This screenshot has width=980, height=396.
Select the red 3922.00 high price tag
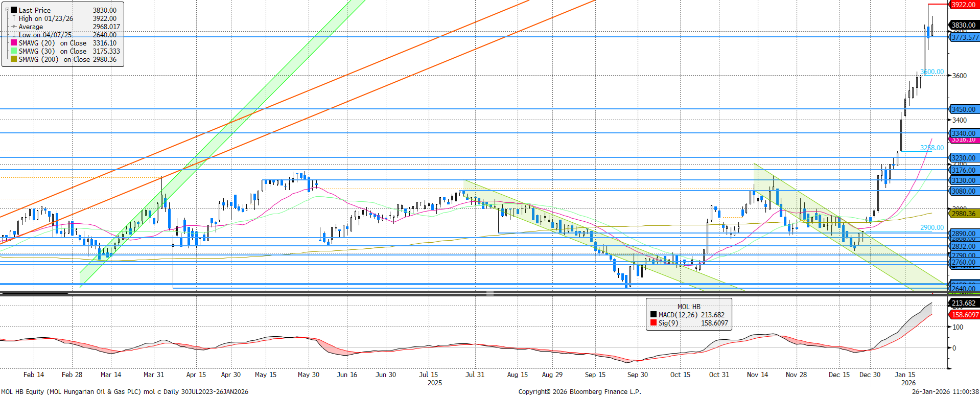[x=963, y=5]
